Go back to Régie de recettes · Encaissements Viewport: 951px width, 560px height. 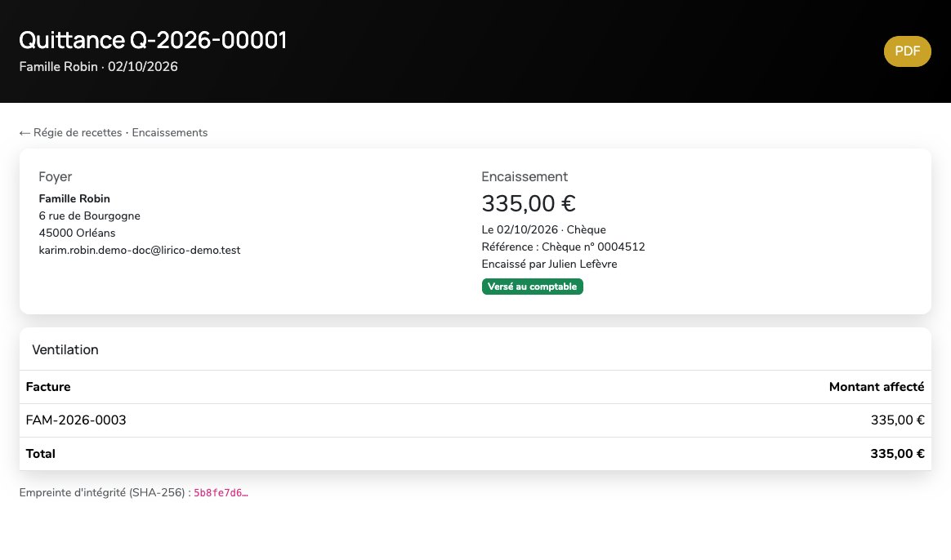tap(114, 133)
